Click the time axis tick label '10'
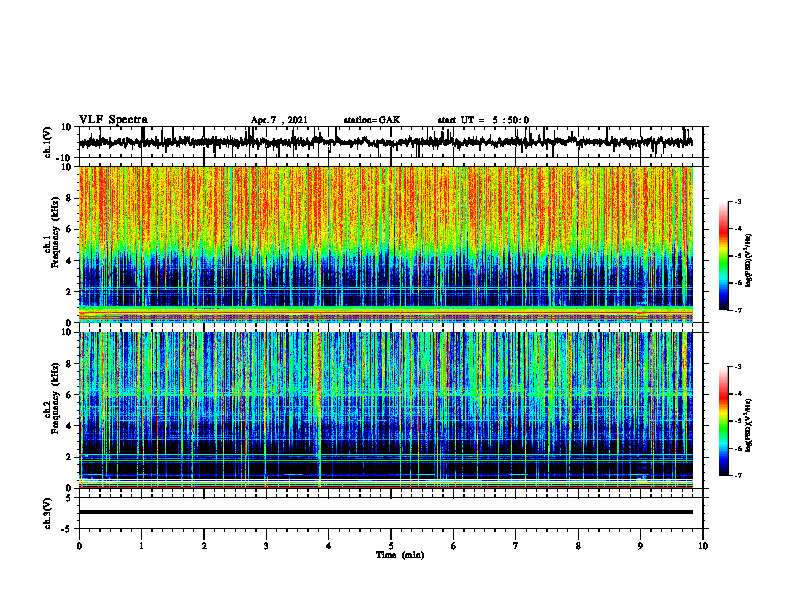Screen dimensions: 792x612 click(x=703, y=546)
